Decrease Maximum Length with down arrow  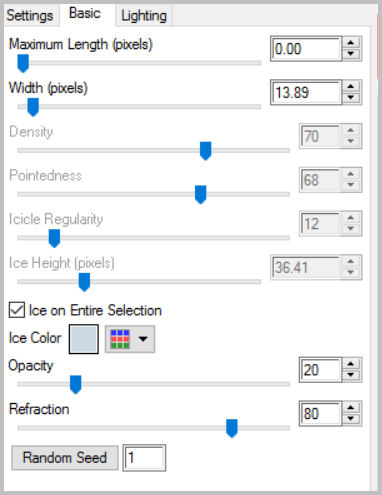(x=351, y=54)
